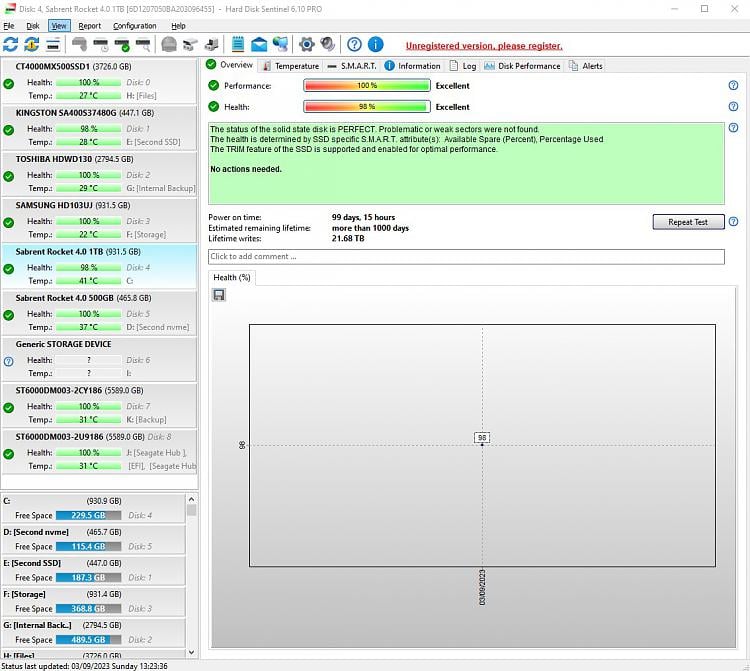Viewport: 750px width, 671px height.
Task: Click the two-drives toolbar icon
Action: (x=190, y=45)
